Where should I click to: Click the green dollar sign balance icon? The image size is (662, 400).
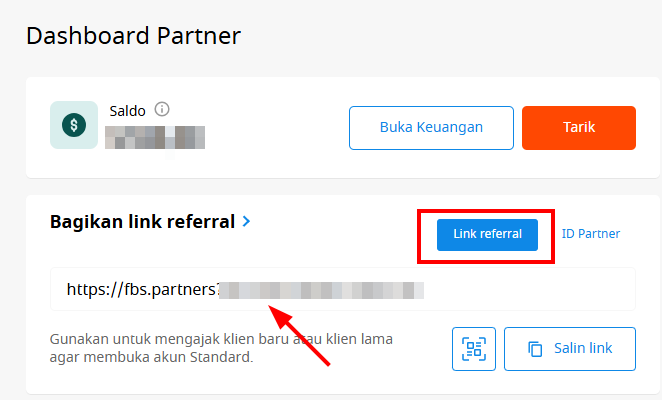click(74, 125)
